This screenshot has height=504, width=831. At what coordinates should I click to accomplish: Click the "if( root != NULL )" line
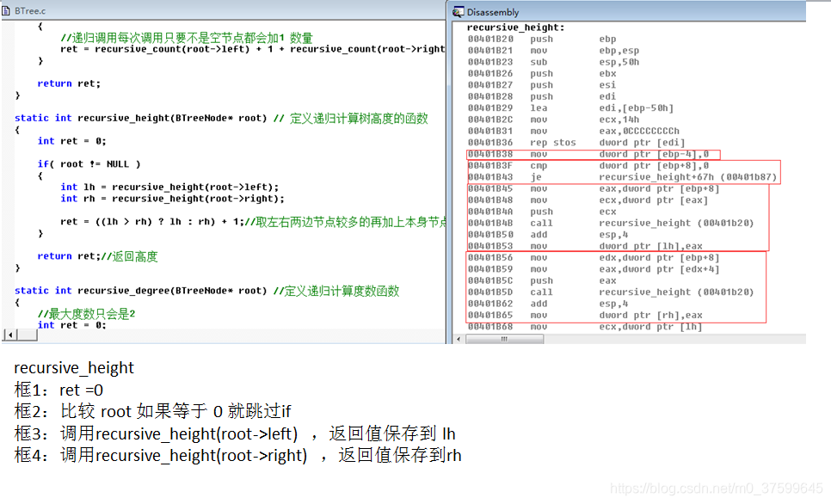click(89, 164)
